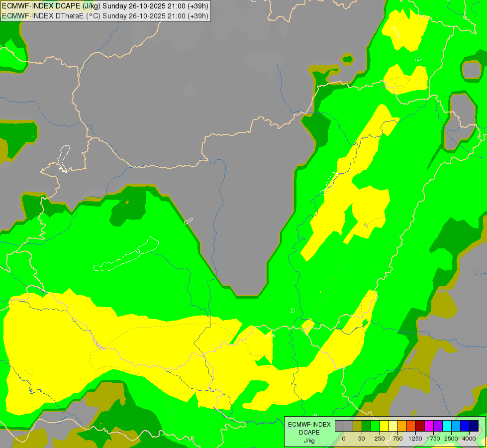Click the 5 contour label on map
This screenshot has height=448, width=487.
coord(367,225)
